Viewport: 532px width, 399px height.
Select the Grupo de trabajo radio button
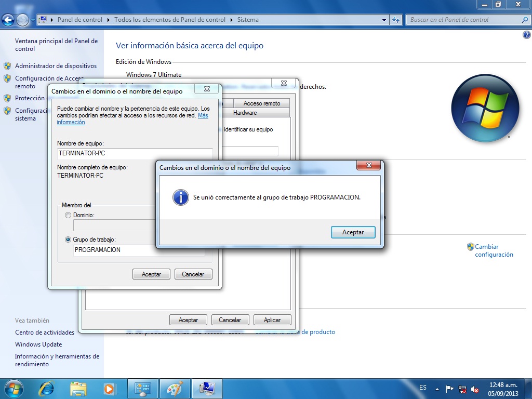[68, 240]
